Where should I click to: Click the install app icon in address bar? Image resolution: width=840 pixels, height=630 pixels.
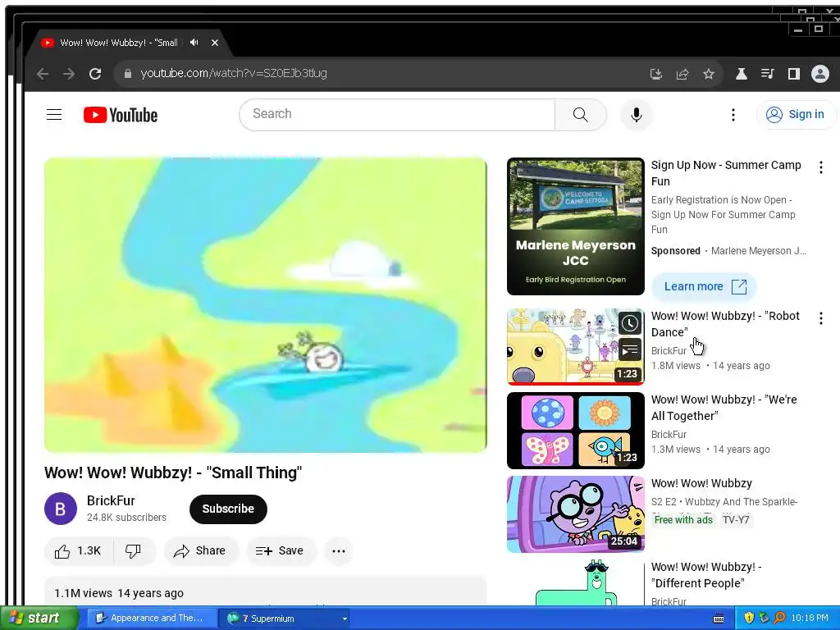pos(655,74)
